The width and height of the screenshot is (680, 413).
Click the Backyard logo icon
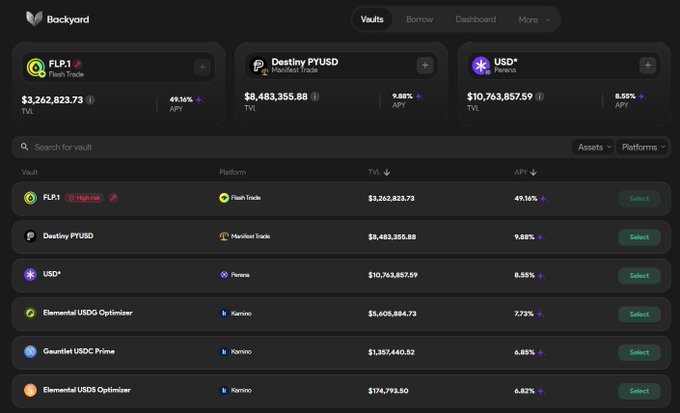tap(34, 19)
